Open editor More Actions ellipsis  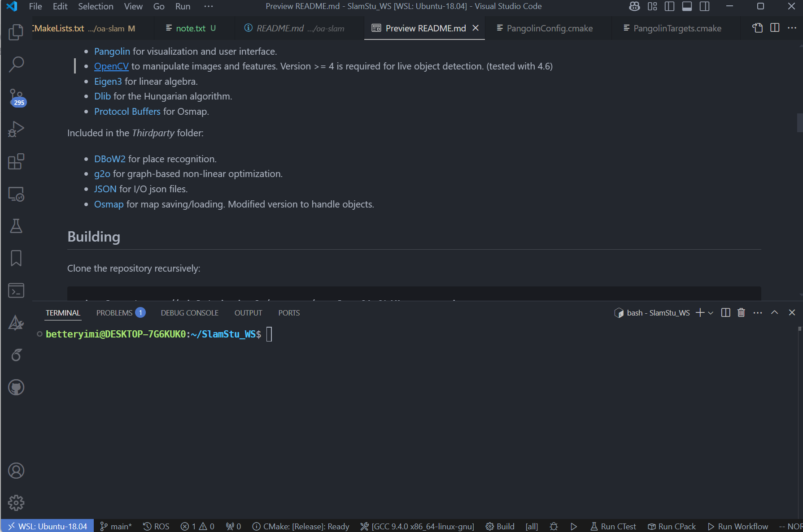(x=792, y=28)
